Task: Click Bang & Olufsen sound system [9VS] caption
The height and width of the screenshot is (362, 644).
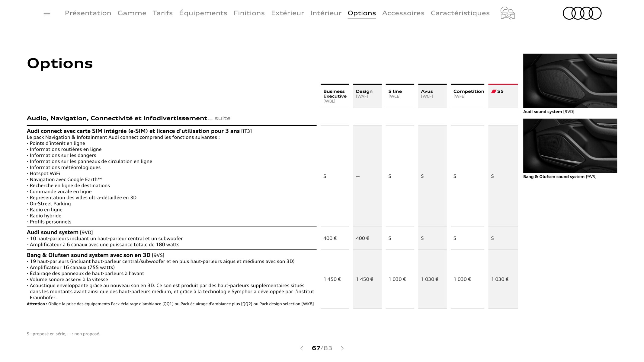Action: pos(560,177)
